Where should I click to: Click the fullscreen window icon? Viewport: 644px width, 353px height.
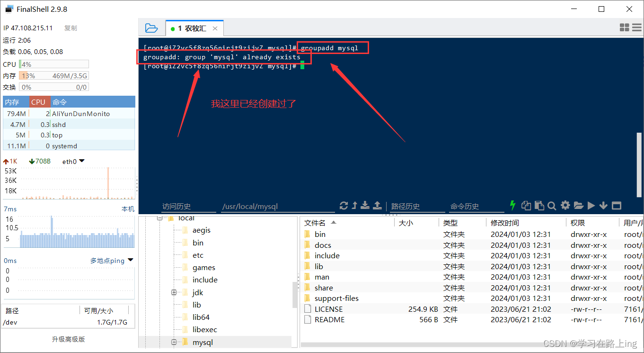(616, 205)
